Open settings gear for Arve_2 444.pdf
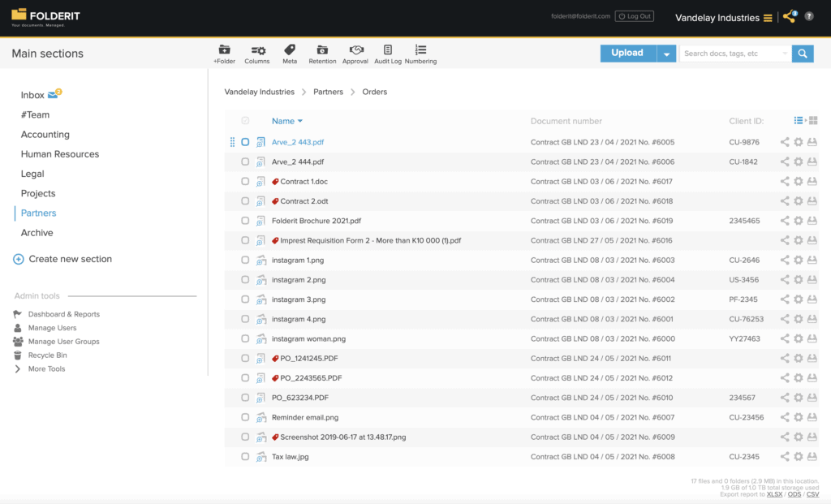Screen dimensions: 831x504 click(799, 162)
